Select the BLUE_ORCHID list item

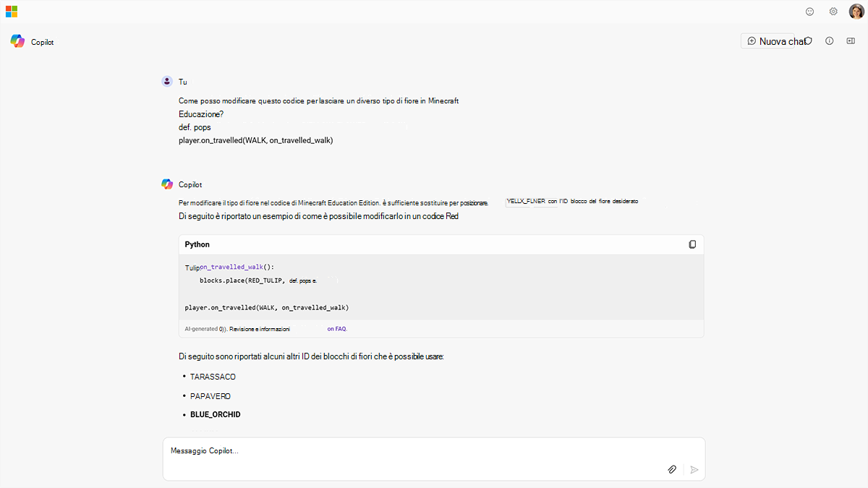[216, 415]
